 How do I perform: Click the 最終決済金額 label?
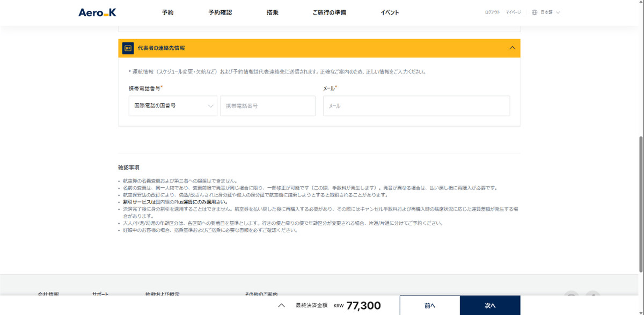tap(311, 305)
